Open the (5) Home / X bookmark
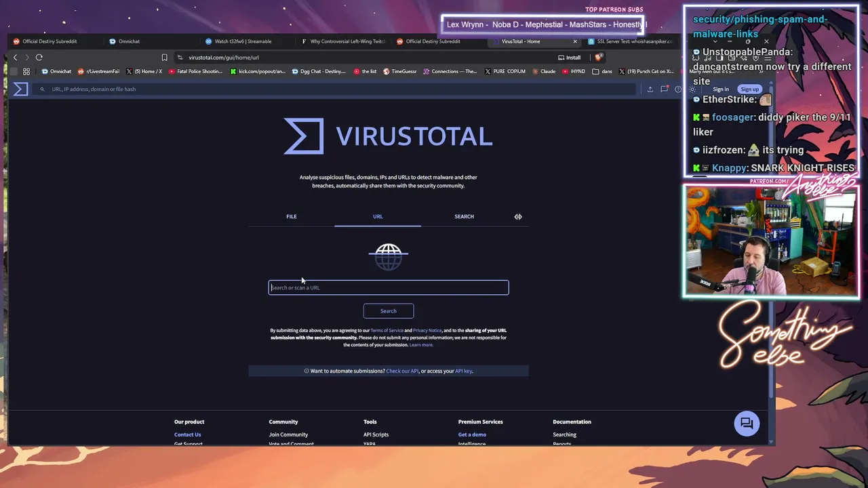The width and height of the screenshot is (868, 488). tap(144, 71)
